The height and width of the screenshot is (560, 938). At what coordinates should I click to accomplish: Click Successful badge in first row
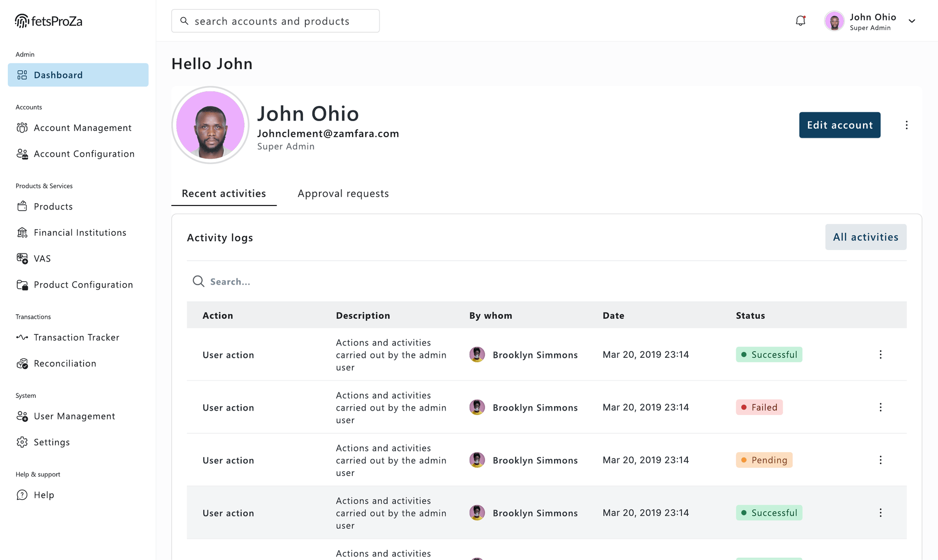pyautogui.click(x=769, y=354)
